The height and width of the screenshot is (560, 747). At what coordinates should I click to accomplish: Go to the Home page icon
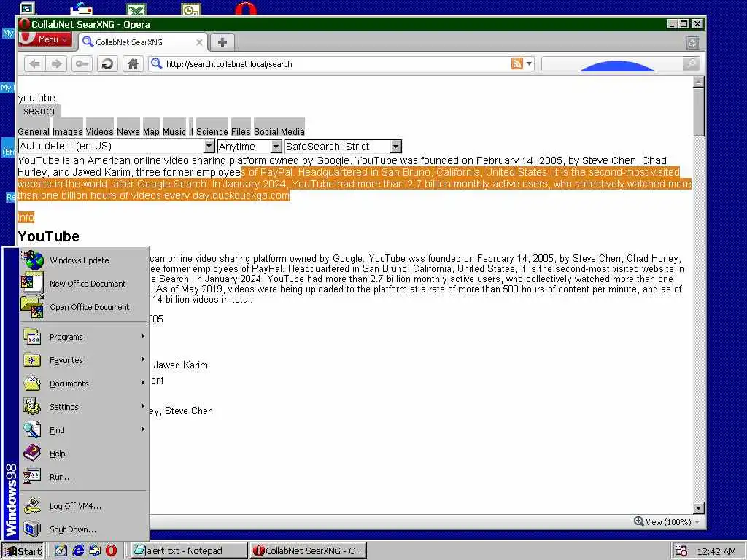[x=133, y=64]
